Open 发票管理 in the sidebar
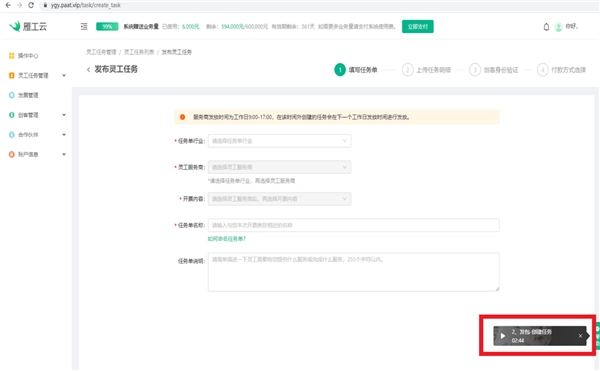The width and height of the screenshot is (600, 371). tap(24, 95)
